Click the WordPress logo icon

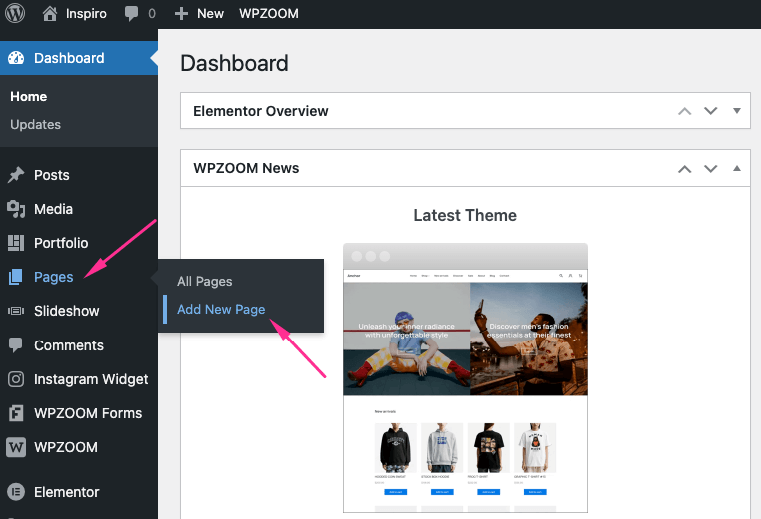[15, 14]
